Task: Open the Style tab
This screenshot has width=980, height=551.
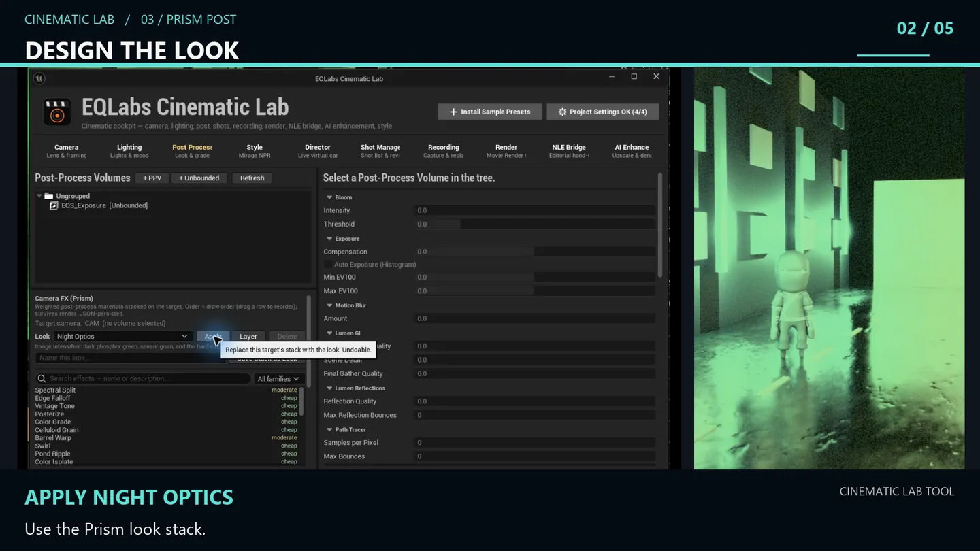Action: pyautogui.click(x=255, y=151)
